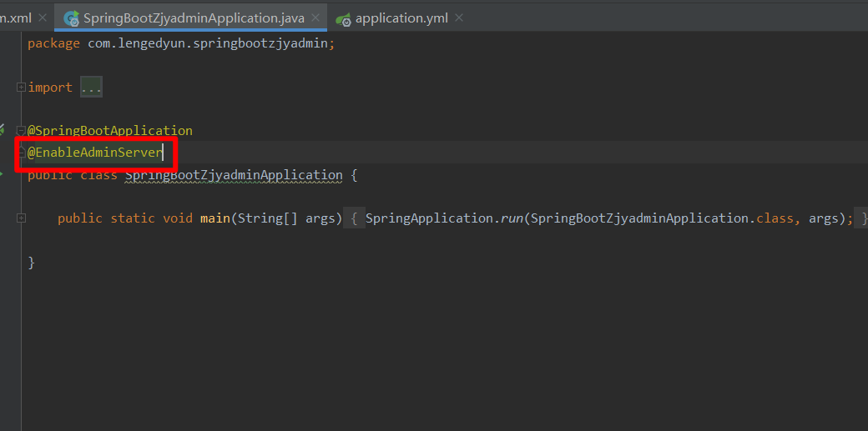868x431 pixels.
Task: Expand the folded main method
Action: click(21, 218)
